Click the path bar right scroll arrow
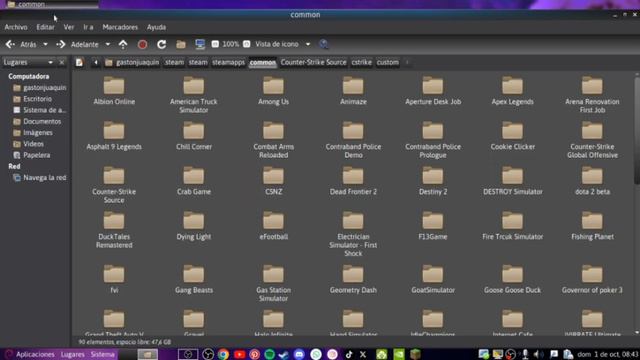This screenshot has height=360, width=640. point(407,62)
